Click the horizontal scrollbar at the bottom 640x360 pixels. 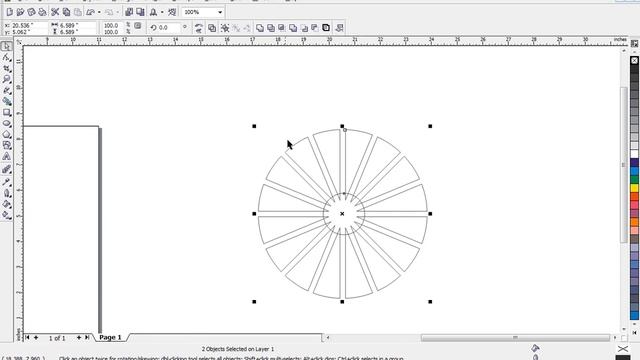[515, 338]
